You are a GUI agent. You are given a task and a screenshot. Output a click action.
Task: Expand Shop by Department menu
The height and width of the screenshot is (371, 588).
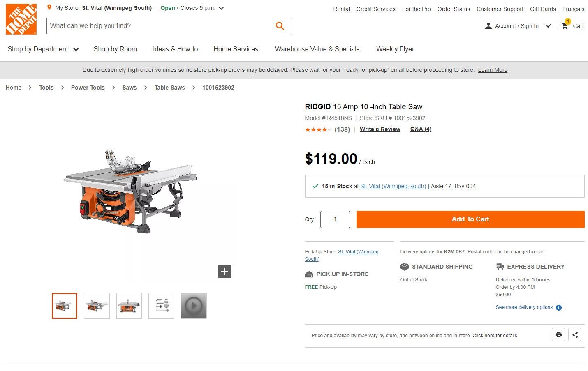tap(43, 49)
